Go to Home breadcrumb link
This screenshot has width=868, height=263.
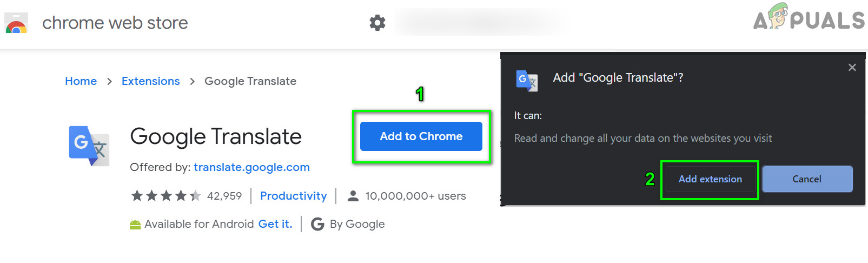tap(81, 81)
